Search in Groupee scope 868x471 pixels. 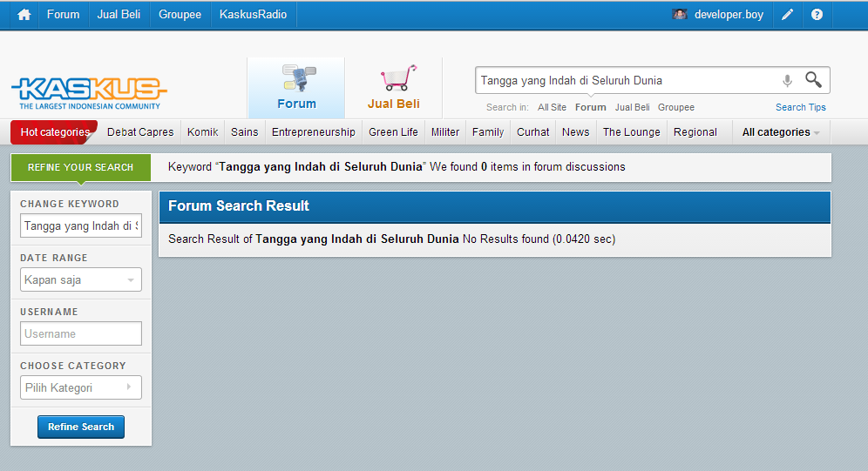point(676,107)
